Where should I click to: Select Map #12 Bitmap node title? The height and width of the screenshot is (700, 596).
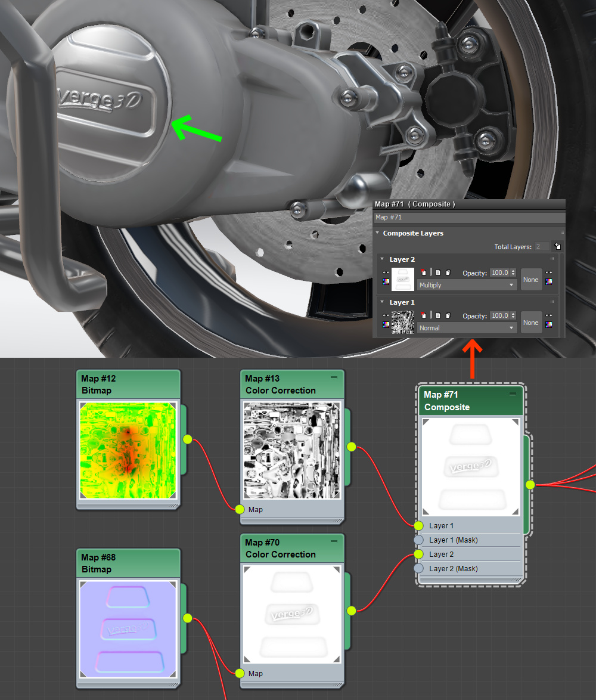click(x=128, y=385)
